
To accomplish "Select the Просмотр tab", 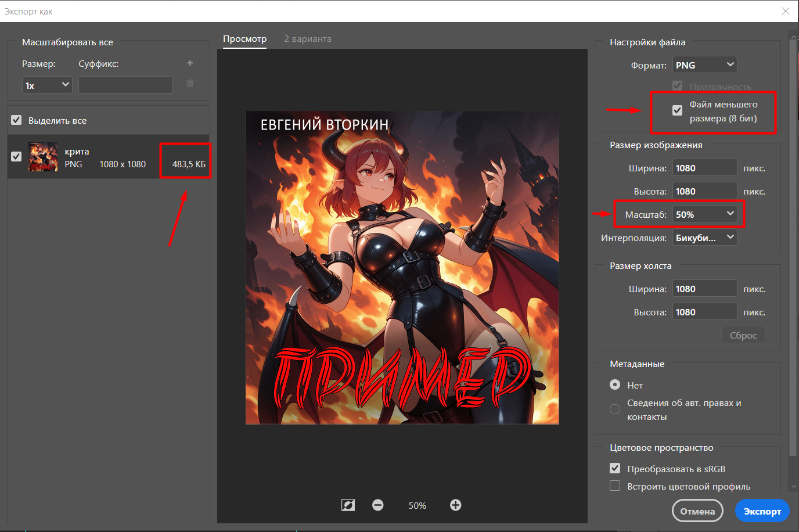I will [245, 39].
